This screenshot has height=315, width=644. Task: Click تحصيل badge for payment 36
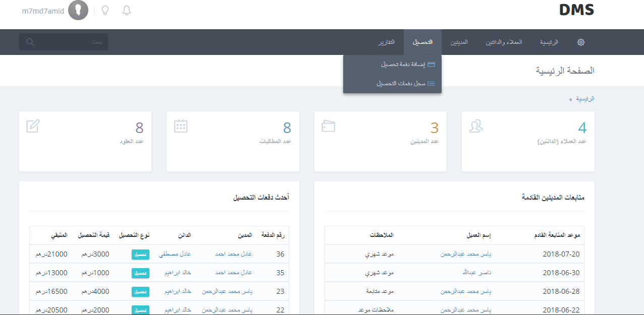pyautogui.click(x=140, y=255)
